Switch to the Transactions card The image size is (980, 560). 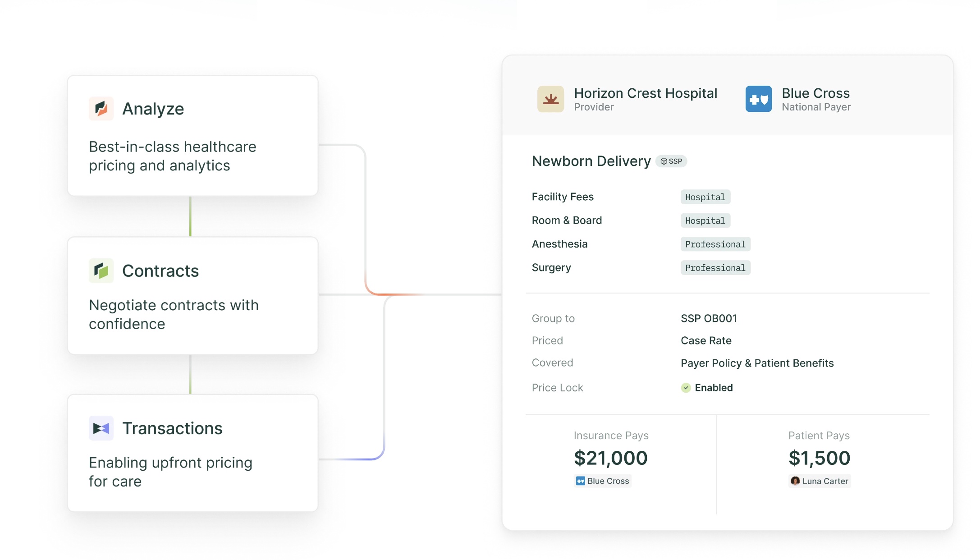click(192, 453)
